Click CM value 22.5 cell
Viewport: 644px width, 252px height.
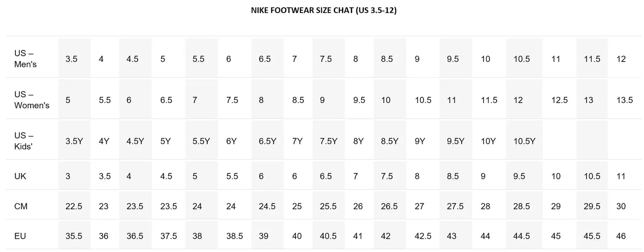point(74,205)
